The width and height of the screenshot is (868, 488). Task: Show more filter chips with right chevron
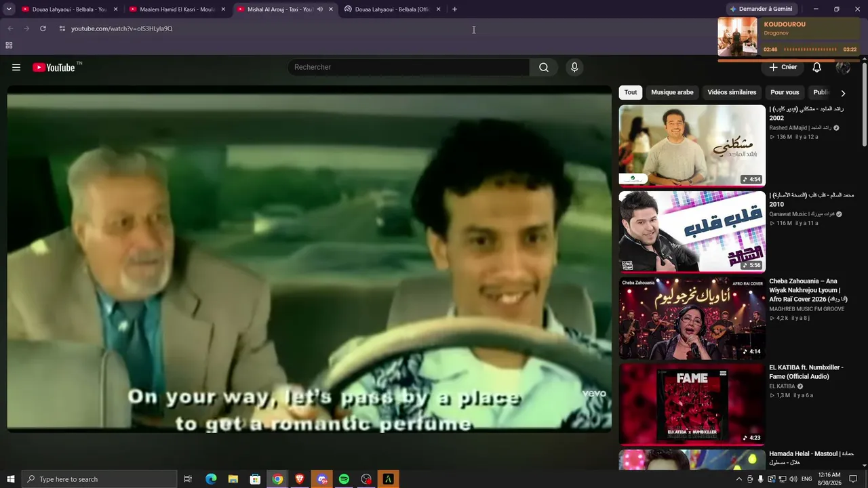pos(843,93)
